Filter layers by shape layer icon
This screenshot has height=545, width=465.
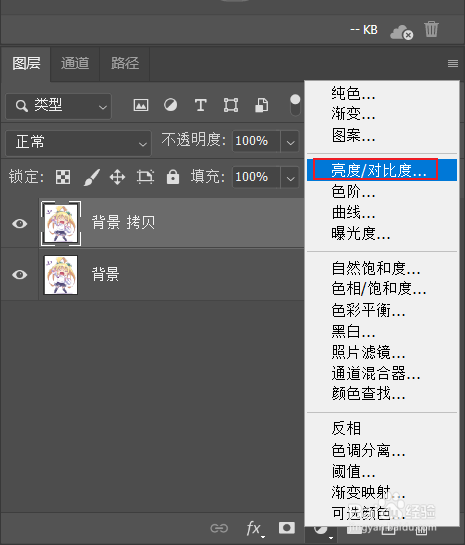(231, 105)
